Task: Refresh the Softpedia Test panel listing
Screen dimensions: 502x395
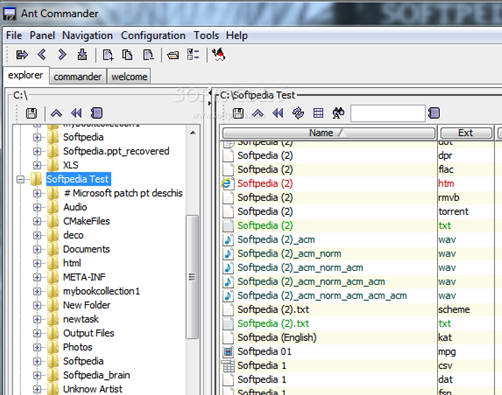Action: coord(298,113)
